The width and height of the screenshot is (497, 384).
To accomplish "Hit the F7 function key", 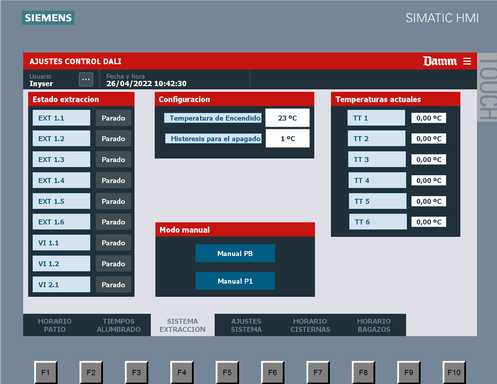I will coord(318,372).
